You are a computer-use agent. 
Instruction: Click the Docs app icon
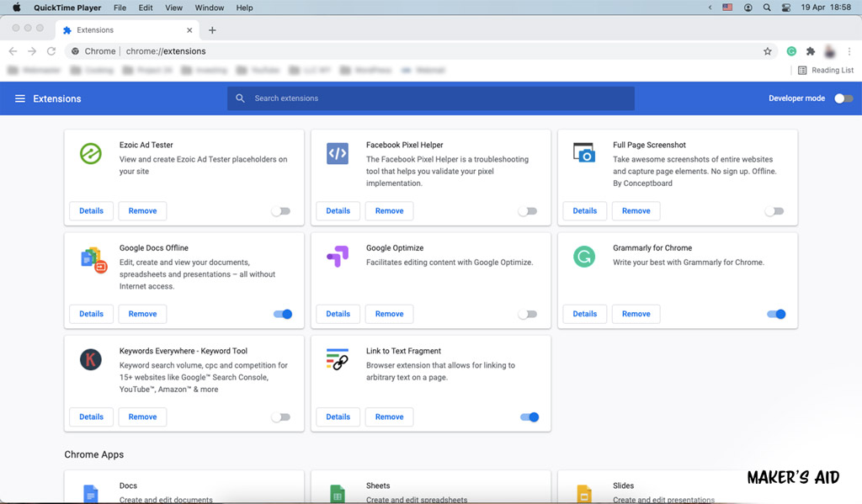[91, 494]
